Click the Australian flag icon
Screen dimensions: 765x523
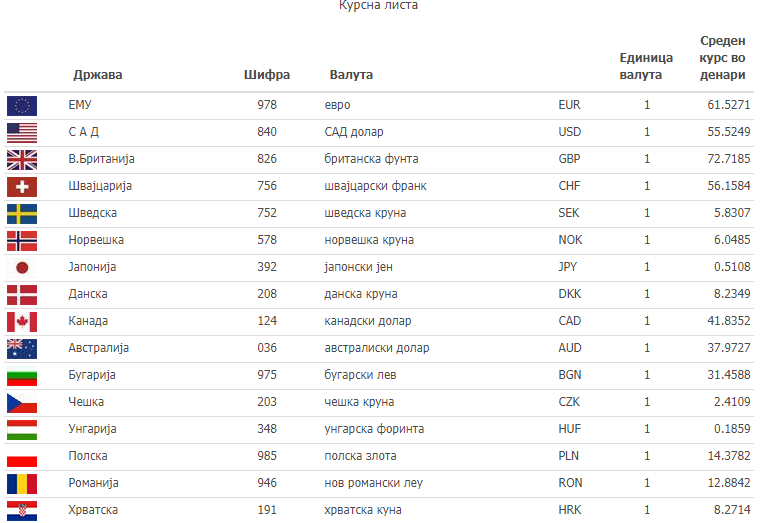tap(22, 349)
